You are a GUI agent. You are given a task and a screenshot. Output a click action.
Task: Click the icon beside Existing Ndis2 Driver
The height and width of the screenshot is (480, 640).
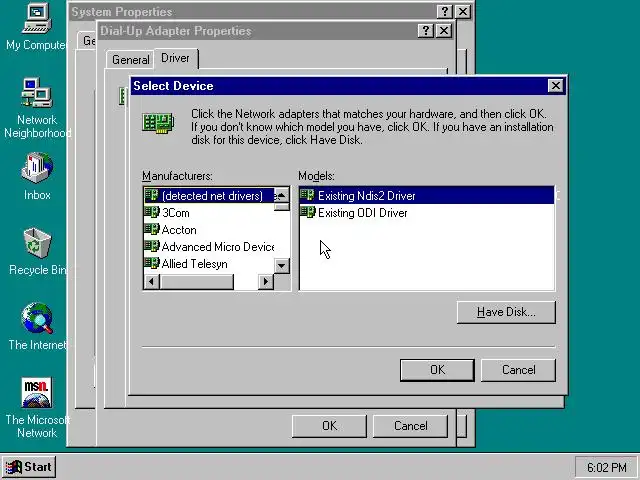click(x=308, y=195)
